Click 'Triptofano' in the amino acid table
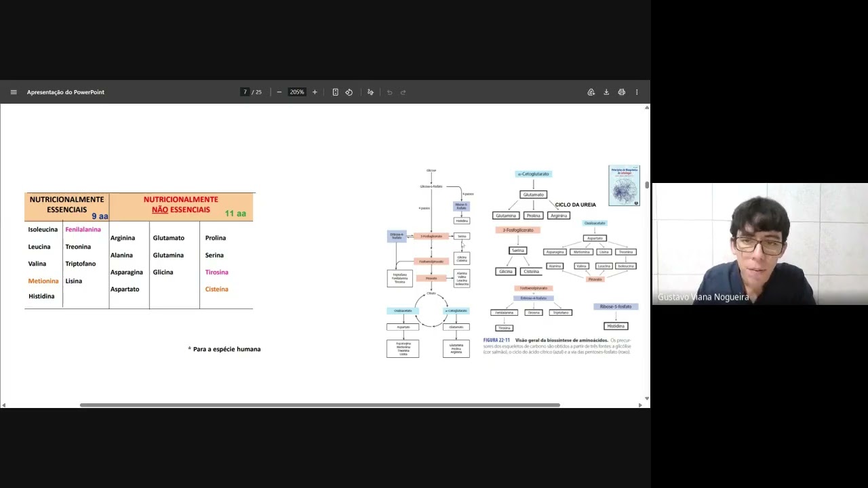 pos(81,264)
